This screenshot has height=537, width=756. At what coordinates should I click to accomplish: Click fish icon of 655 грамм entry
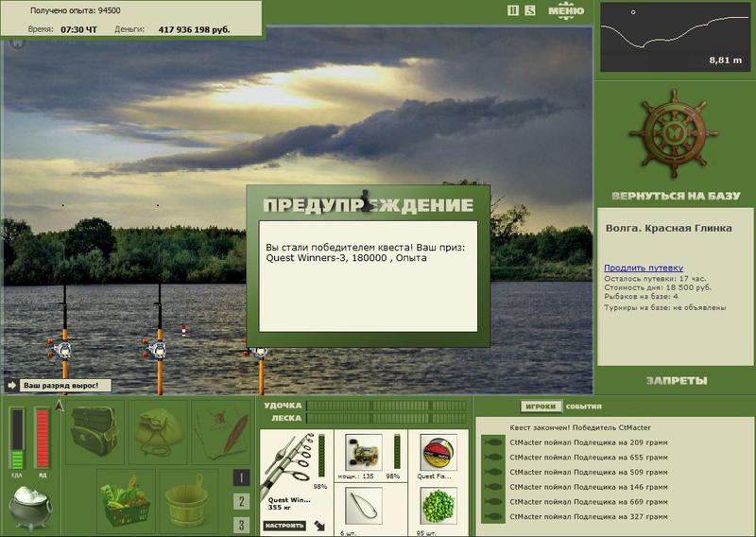point(492,457)
